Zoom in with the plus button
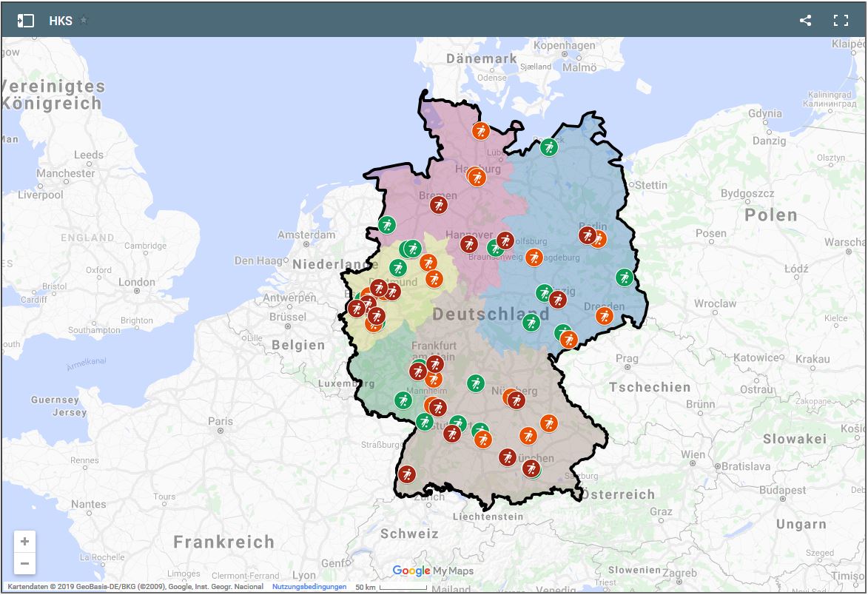The height and width of the screenshot is (595, 868). (25, 541)
